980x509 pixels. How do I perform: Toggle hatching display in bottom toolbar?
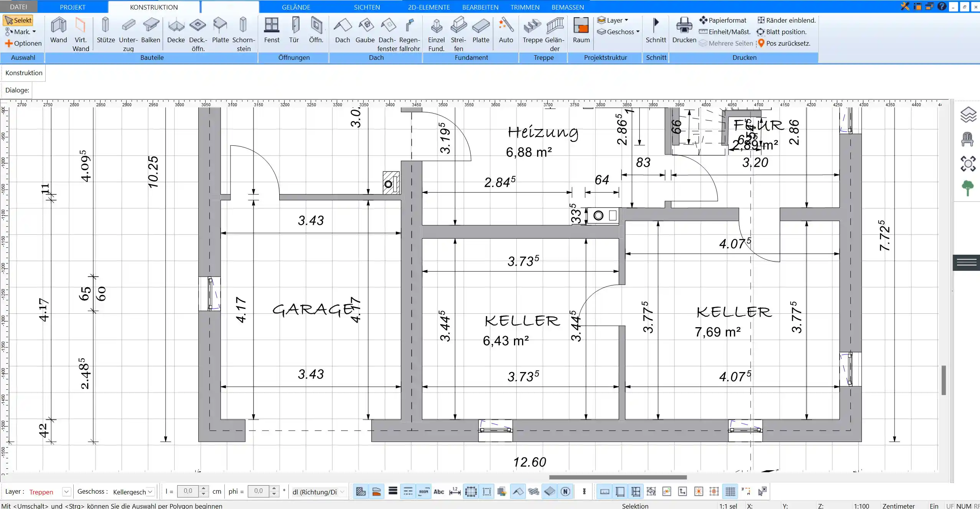(x=361, y=491)
